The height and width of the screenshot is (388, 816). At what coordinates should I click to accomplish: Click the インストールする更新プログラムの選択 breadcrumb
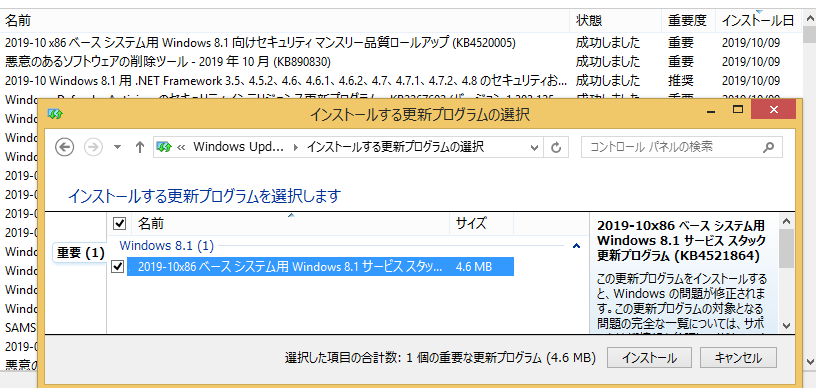[395, 147]
